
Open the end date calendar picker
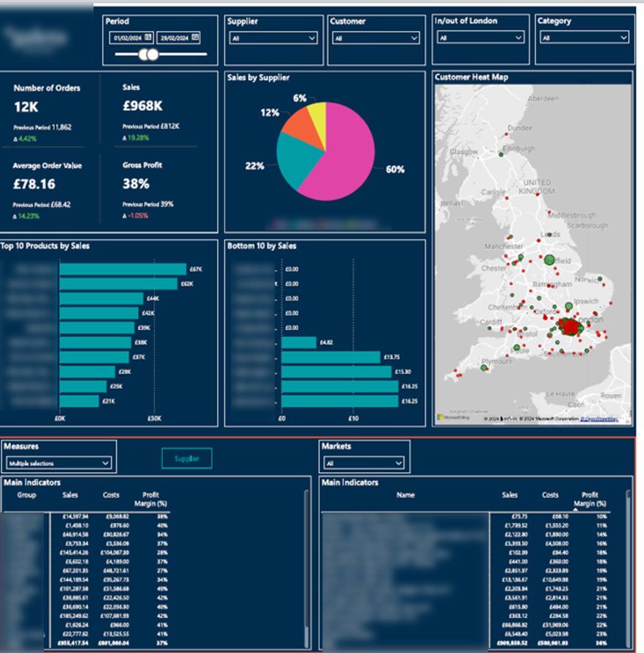point(195,38)
